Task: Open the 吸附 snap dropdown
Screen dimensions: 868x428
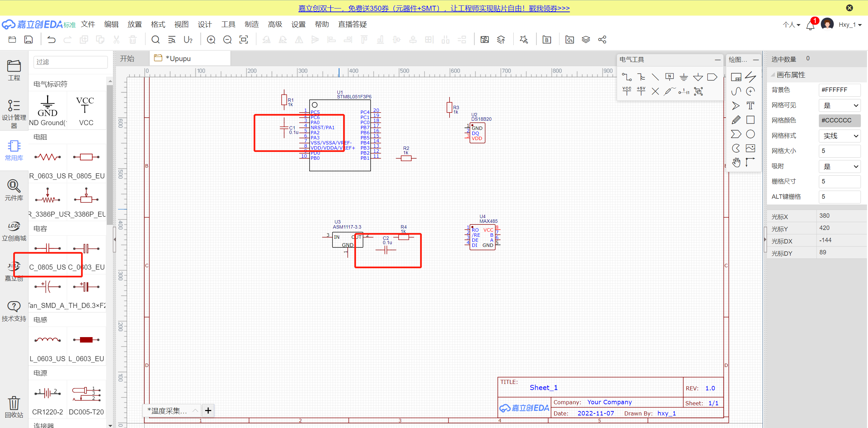Action: 840,167
